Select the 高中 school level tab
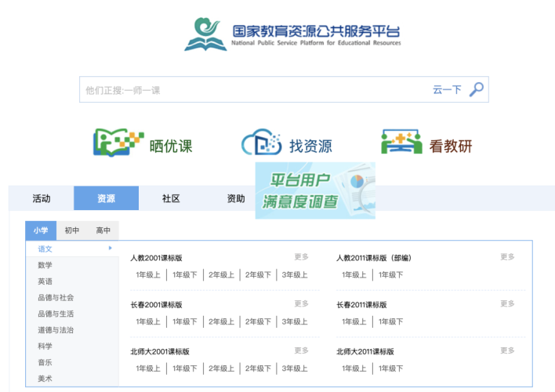555x392 pixels. coord(103,230)
